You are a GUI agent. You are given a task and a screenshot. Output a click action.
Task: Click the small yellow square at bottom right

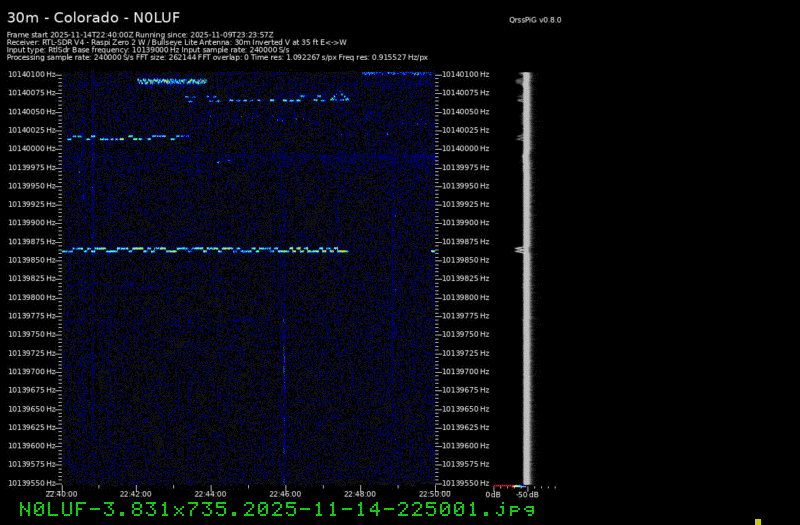coord(758,521)
